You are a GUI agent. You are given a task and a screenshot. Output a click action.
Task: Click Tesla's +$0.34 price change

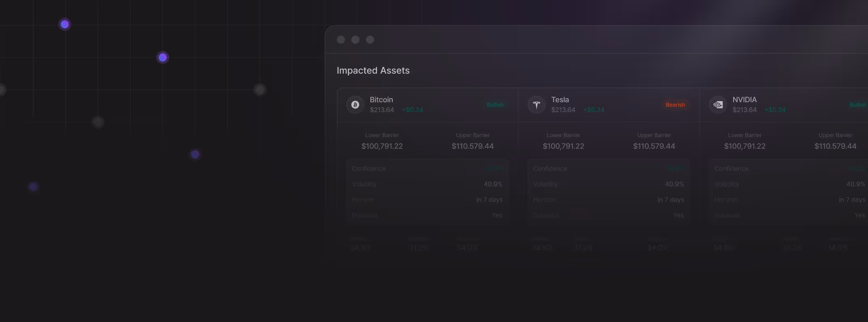[594, 110]
